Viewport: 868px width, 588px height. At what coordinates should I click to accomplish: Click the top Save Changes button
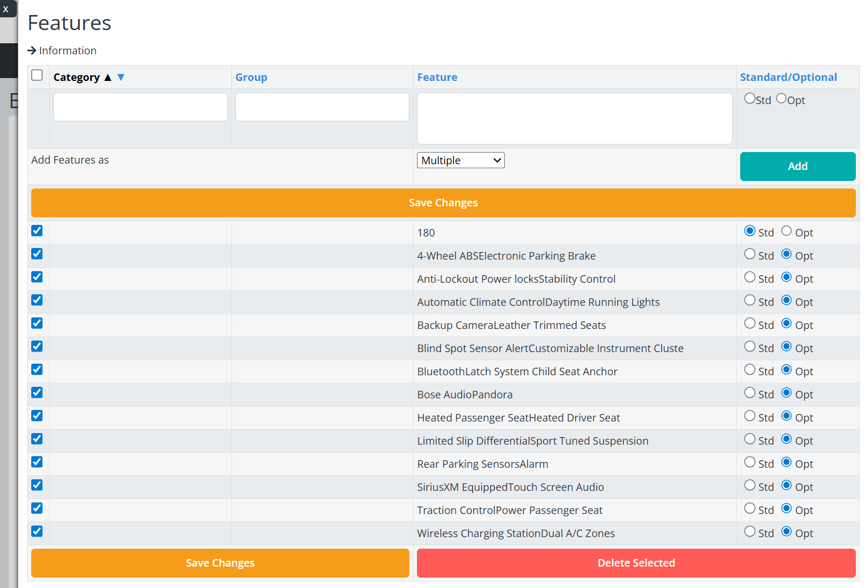click(443, 203)
